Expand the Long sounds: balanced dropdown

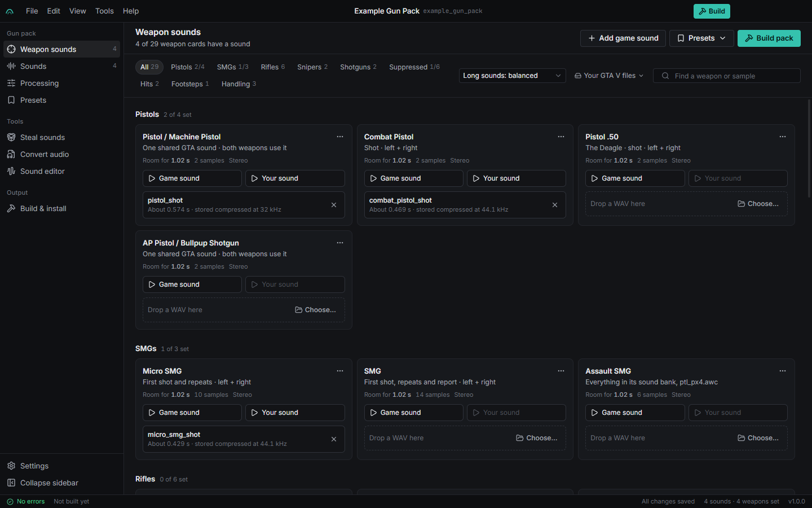[513, 76]
